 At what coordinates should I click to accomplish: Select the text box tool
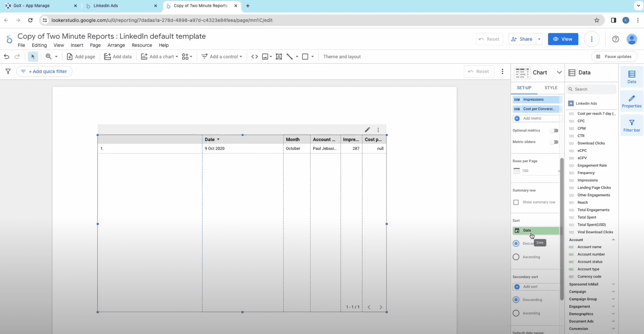click(x=279, y=57)
